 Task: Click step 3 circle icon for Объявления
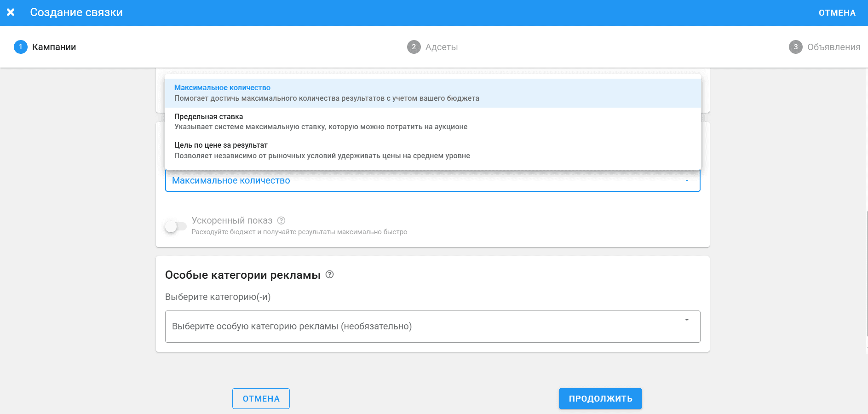point(795,47)
